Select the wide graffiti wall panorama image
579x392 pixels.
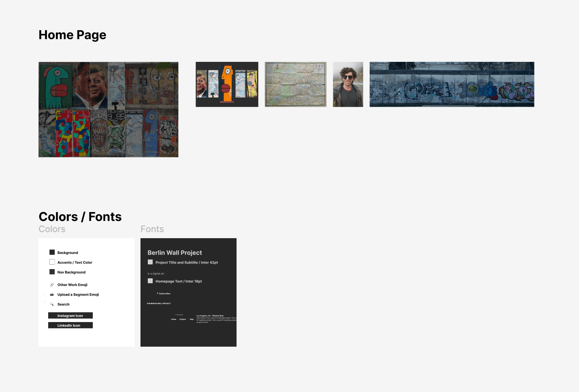click(x=452, y=84)
